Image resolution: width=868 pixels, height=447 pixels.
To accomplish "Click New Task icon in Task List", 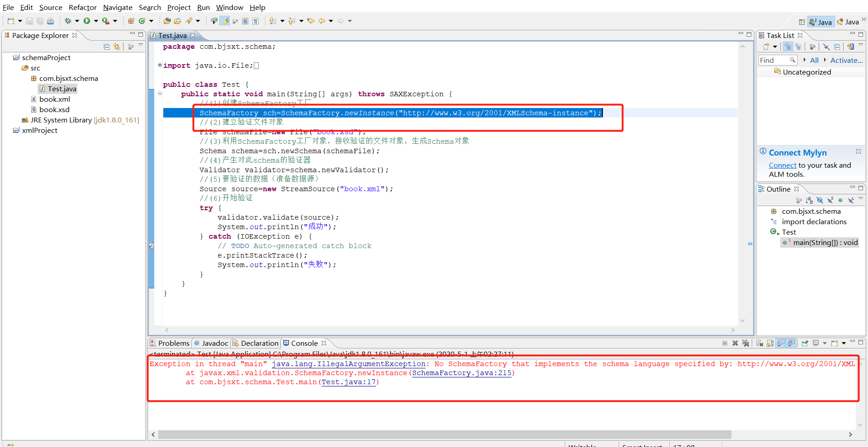I will 766,47.
